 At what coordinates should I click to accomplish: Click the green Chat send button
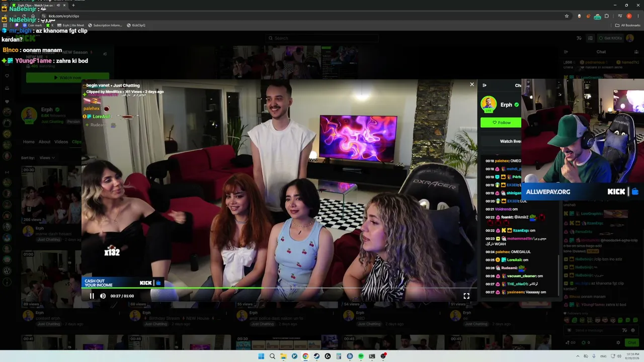coord(632,342)
